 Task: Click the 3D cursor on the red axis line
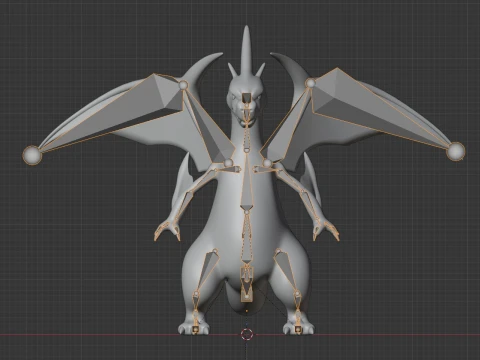point(247,334)
